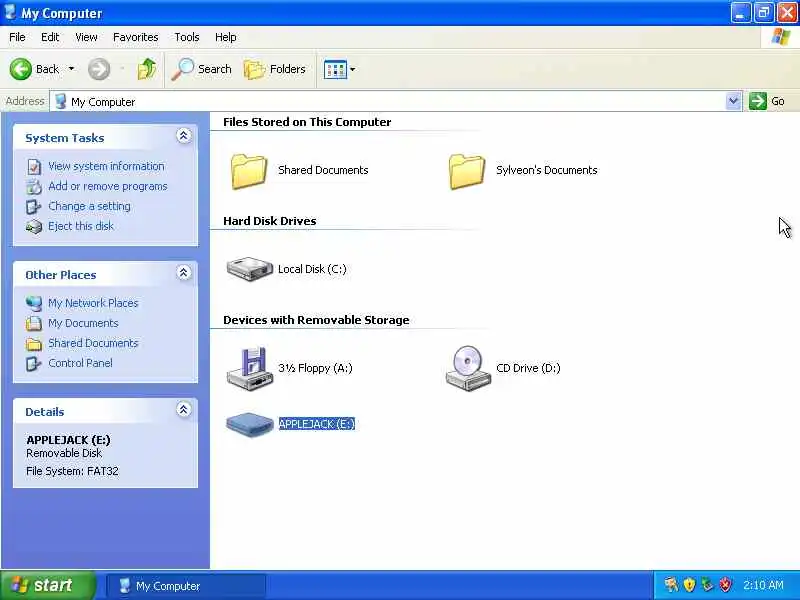Go up one folder level

[147, 69]
